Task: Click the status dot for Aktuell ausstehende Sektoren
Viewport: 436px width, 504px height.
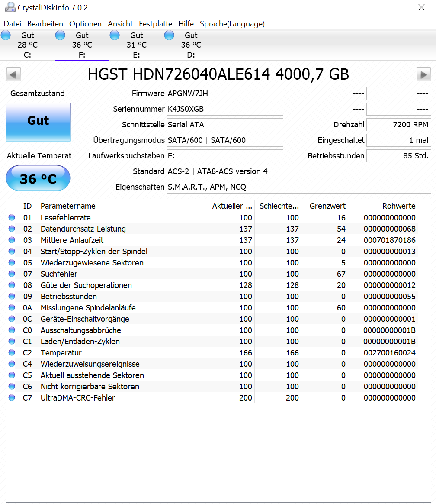Action: 12,375
